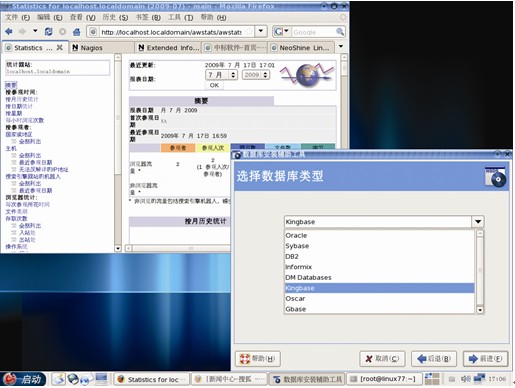Click 后退(B) back button
Viewport: 515px width, 388px height.
434,359
